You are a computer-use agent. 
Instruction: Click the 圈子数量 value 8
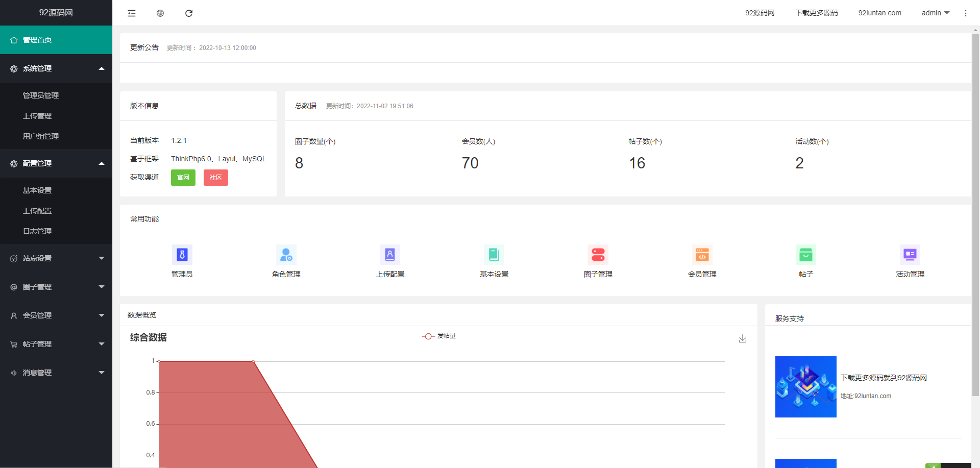pos(299,163)
